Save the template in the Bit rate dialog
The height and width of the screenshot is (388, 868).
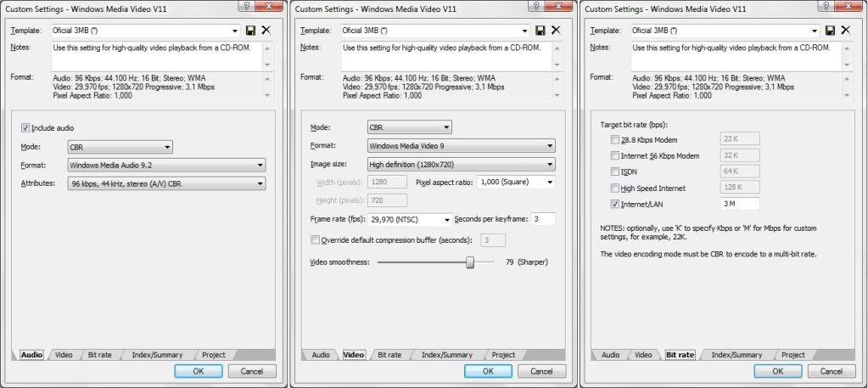(829, 31)
